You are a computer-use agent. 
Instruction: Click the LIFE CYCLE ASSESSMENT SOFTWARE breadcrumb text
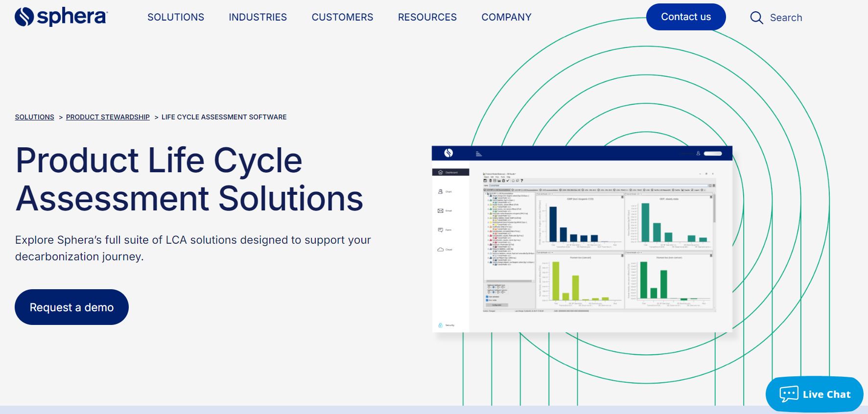point(224,117)
